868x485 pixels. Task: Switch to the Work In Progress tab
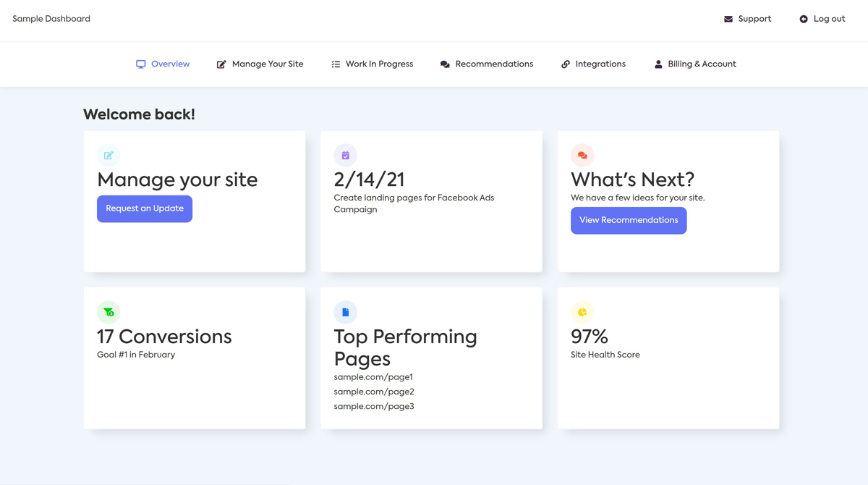379,64
